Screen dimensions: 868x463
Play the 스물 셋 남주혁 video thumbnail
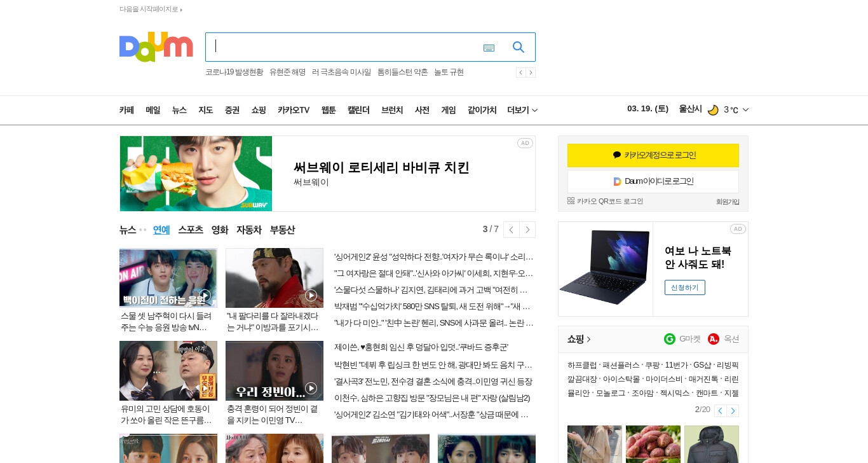click(168, 278)
